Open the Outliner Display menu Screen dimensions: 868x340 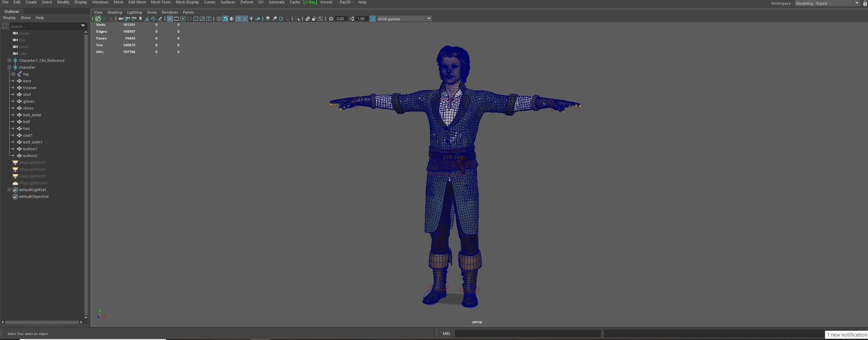(10, 18)
